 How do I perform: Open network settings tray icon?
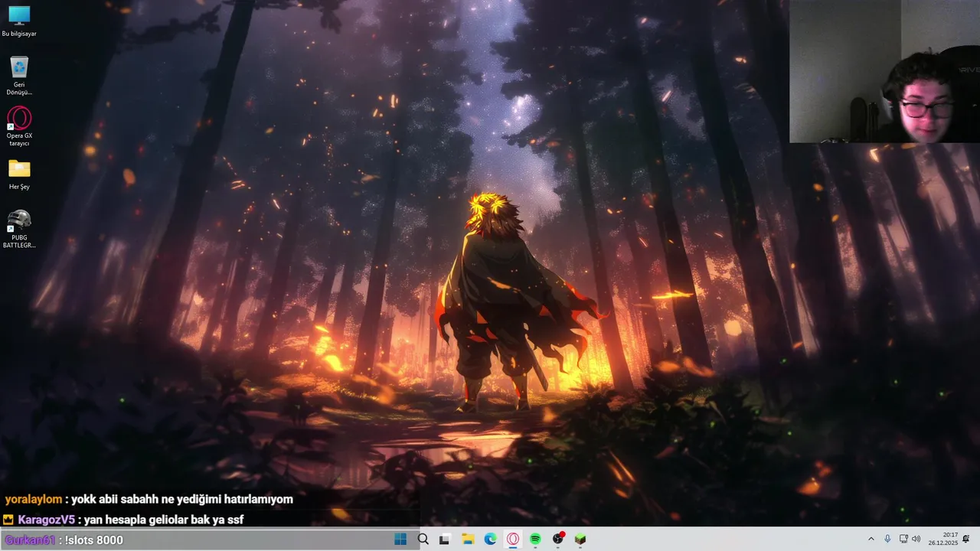(x=903, y=540)
